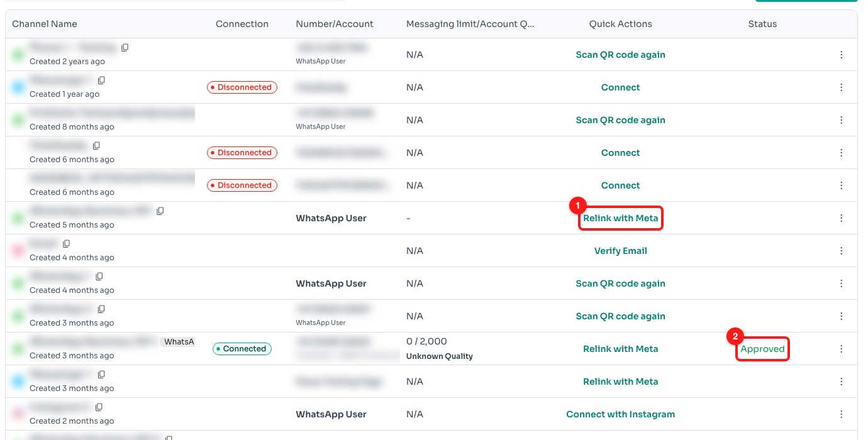Click the Approved status label
The image size is (868, 440).
pyautogui.click(x=762, y=349)
